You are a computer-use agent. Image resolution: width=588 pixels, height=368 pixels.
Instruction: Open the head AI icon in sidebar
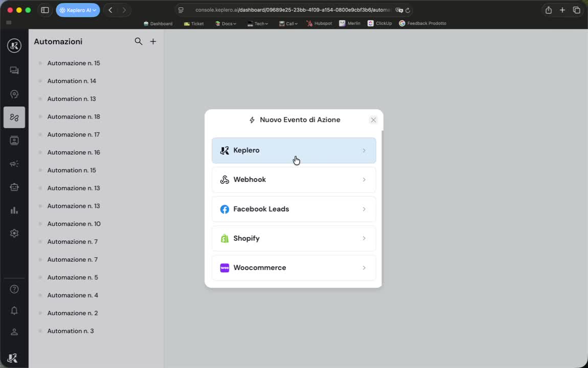point(14,94)
